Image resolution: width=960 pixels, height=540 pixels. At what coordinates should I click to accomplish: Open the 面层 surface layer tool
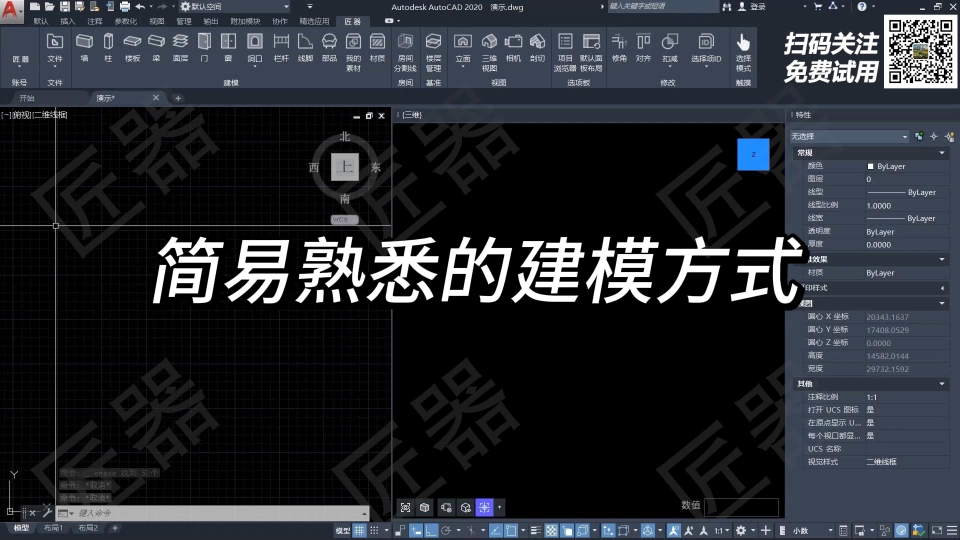(180, 48)
